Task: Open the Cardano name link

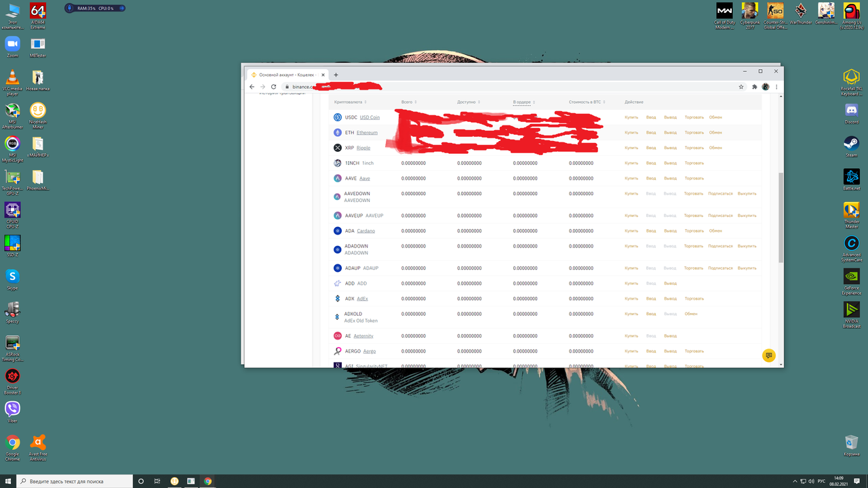Action: coord(366,231)
